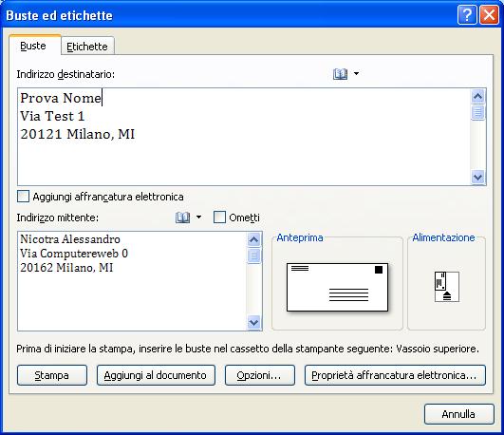The width and height of the screenshot is (504, 435).
Task: Click inside the Indirizzo mittente text field
Action: pos(132,281)
